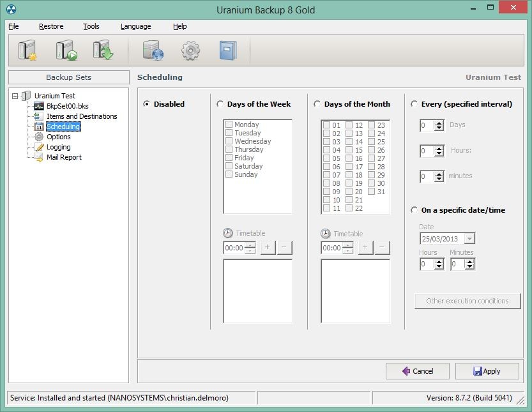Collapse the Uranium Test tree node
Viewport: 532px width, 412px height.
(x=15, y=96)
